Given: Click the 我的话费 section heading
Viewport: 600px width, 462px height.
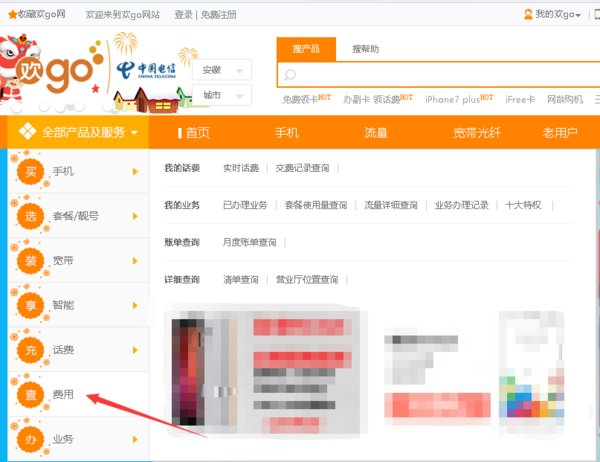Looking at the screenshot, I should [x=182, y=168].
